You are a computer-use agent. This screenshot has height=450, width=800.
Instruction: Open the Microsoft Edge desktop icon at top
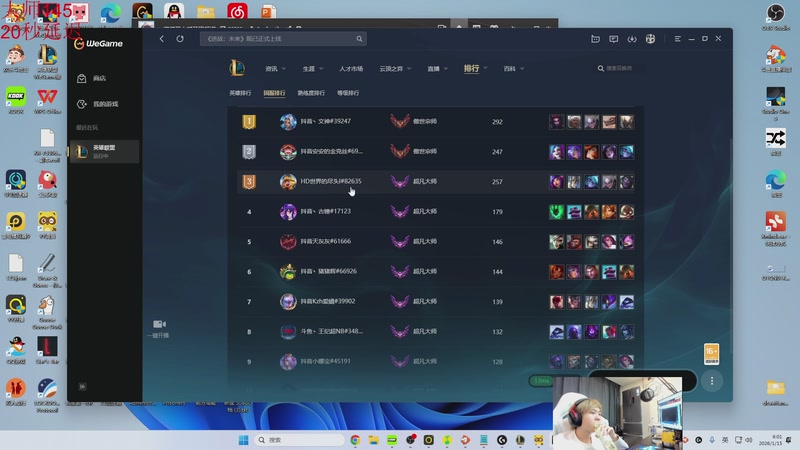tap(111, 12)
